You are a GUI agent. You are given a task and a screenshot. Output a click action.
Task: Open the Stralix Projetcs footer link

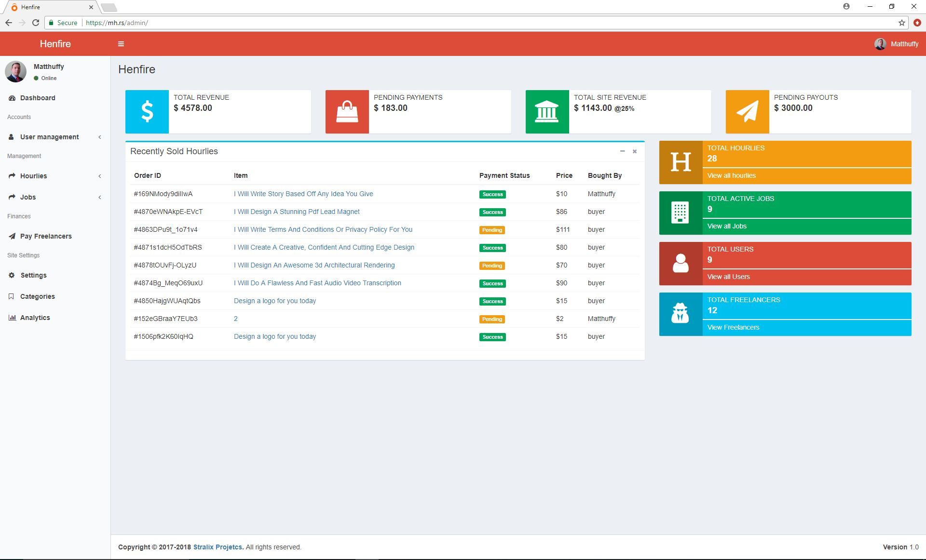coord(218,547)
